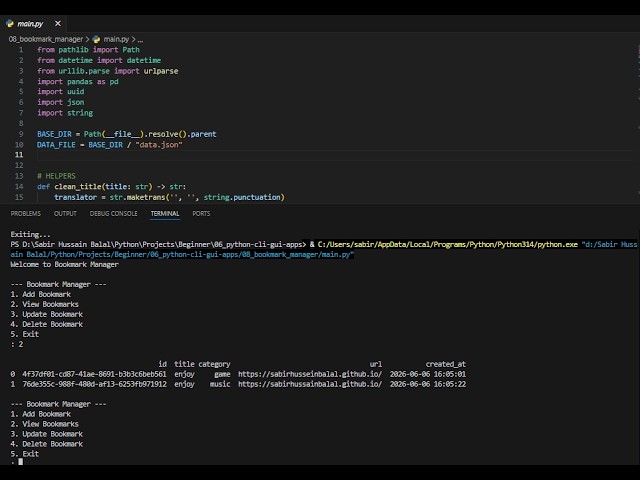This screenshot has width=640, height=480.
Task: Click the 'Exiting...' terminal output
Action: pyautogui.click(x=31, y=234)
